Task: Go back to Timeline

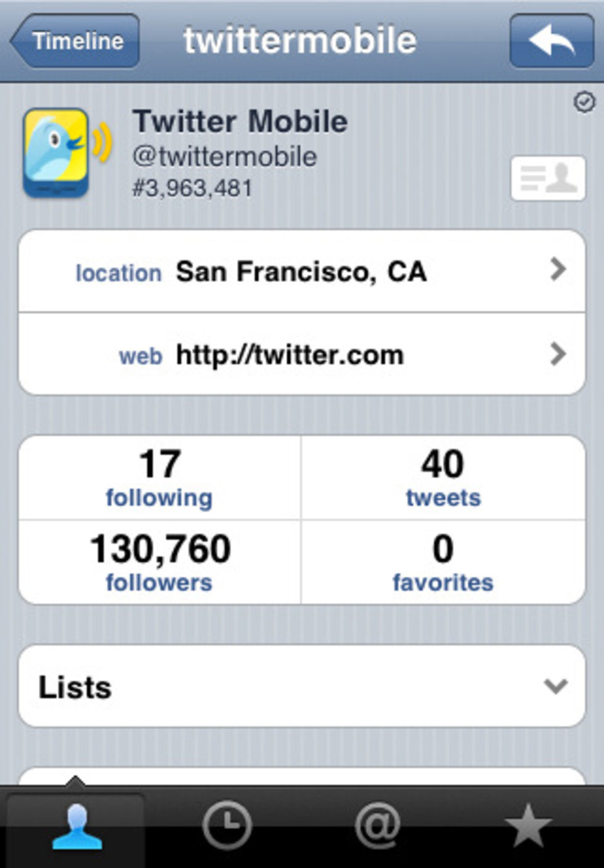Action: click(x=75, y=41)
